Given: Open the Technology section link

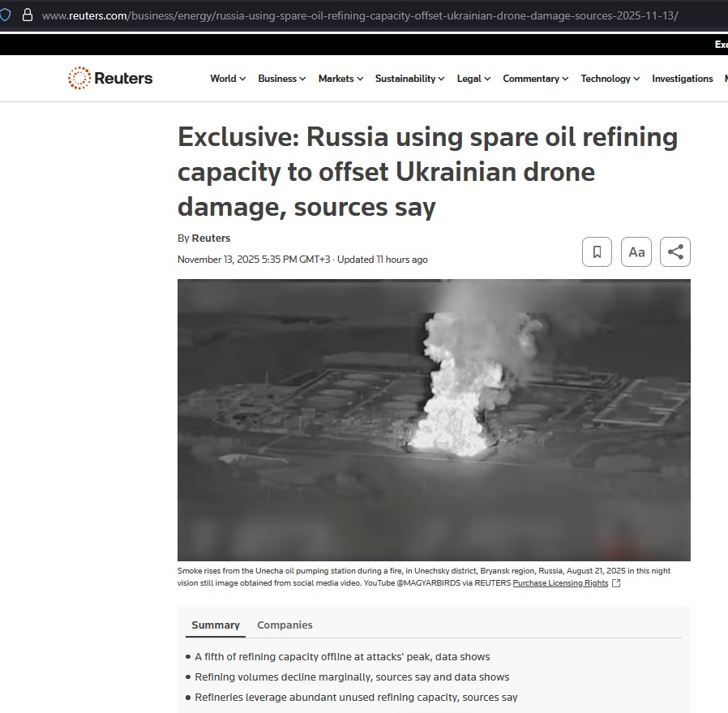Looking at the screenshot, I should coord(606,79).
